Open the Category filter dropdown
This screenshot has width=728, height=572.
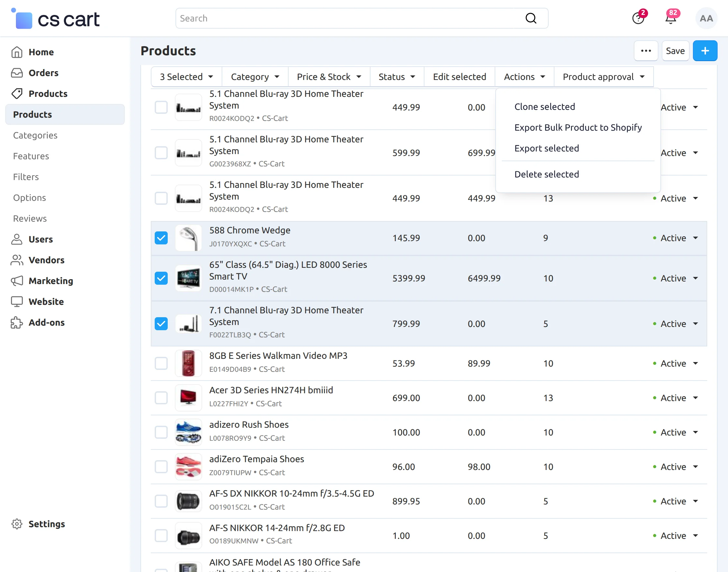(254, 77)
